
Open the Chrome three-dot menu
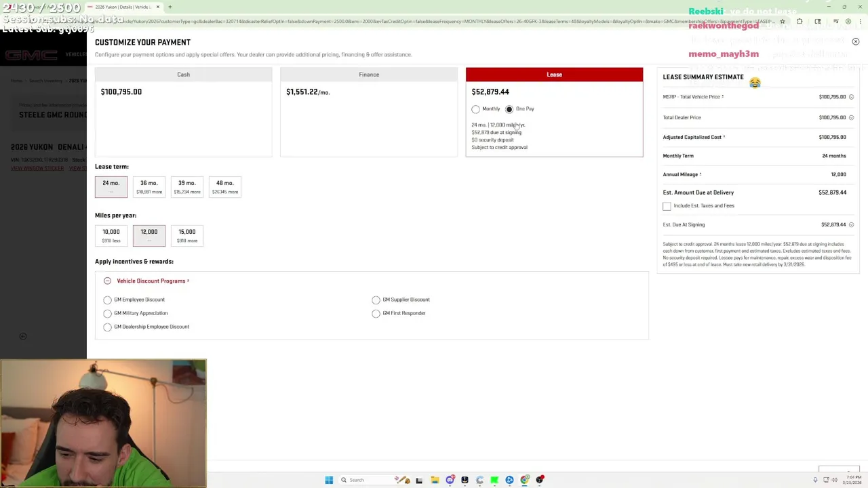point(861,22)
